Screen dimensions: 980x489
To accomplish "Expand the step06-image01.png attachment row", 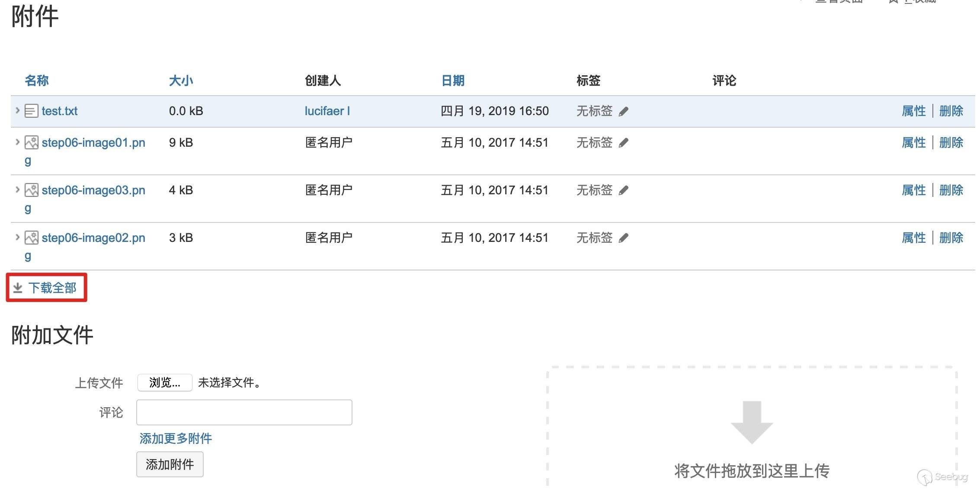I will click(x=17, y=142).
